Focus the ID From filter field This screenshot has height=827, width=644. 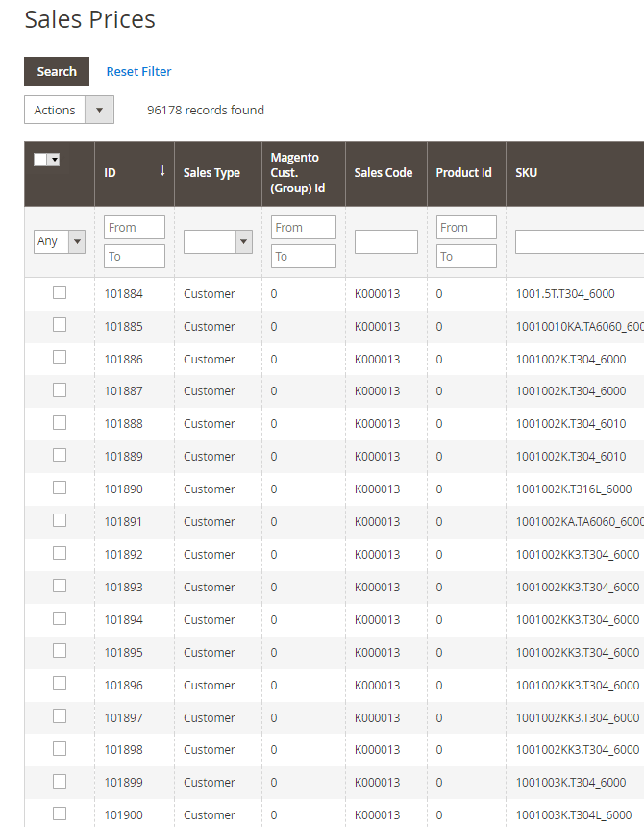click(135, 227)
